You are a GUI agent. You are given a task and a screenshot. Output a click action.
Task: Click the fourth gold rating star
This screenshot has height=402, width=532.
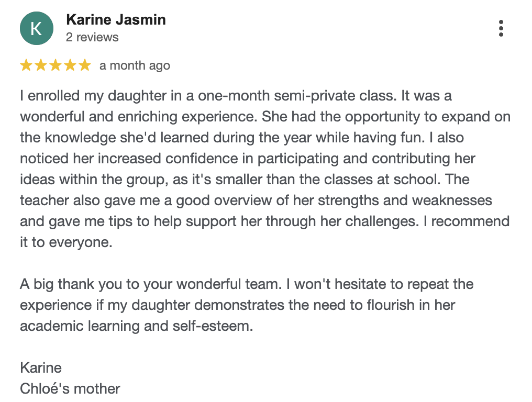[x=70, y=65]
